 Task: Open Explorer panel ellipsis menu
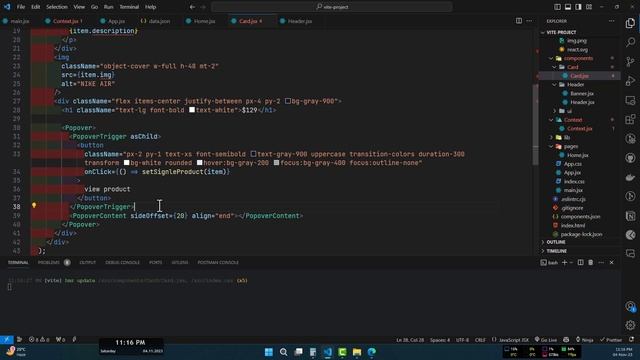(611, 21)
